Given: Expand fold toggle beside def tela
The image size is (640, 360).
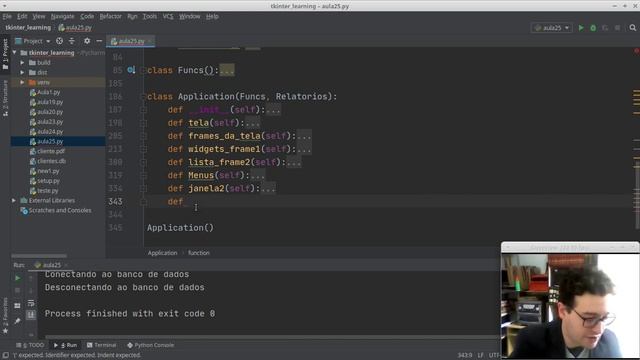Looking at the screenshot, I should (x=143, y=123).
